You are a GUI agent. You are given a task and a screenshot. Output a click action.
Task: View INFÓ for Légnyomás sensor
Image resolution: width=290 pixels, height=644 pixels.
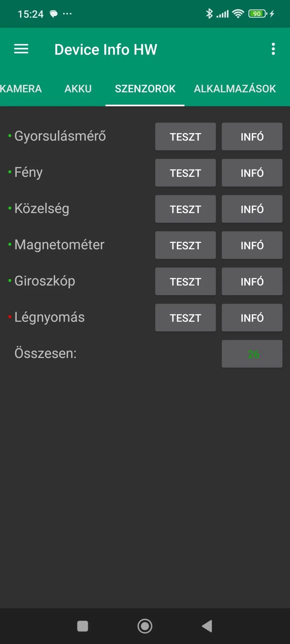tap(252, 318)
